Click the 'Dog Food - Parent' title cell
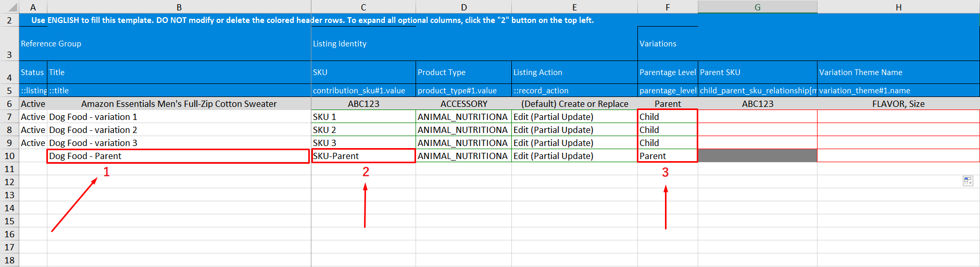The width and height of the screenshot is (980, 267). coord(179,156)
